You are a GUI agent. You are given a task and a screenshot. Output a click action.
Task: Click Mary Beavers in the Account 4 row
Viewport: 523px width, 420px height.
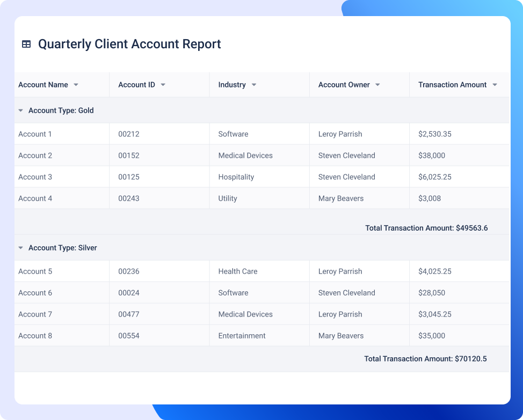pyautogui.click(x=341, y=199)
